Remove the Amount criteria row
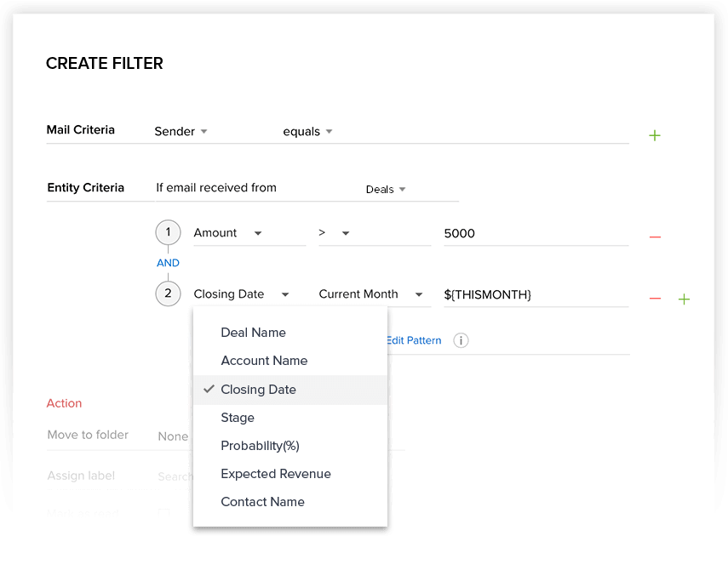The height and width of the screenshot is (570, 728). coord(655,237)
